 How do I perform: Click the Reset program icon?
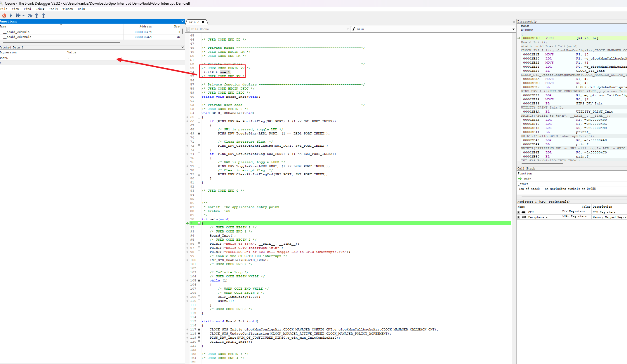[18, 15]
